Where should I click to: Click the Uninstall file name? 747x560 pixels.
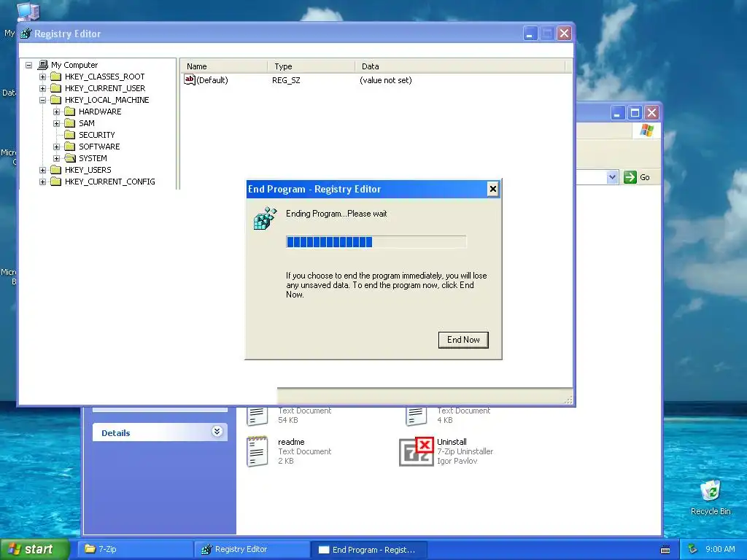coord(452,442)
